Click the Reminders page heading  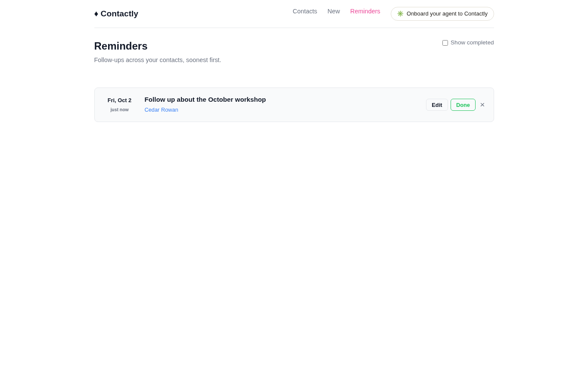121,46
